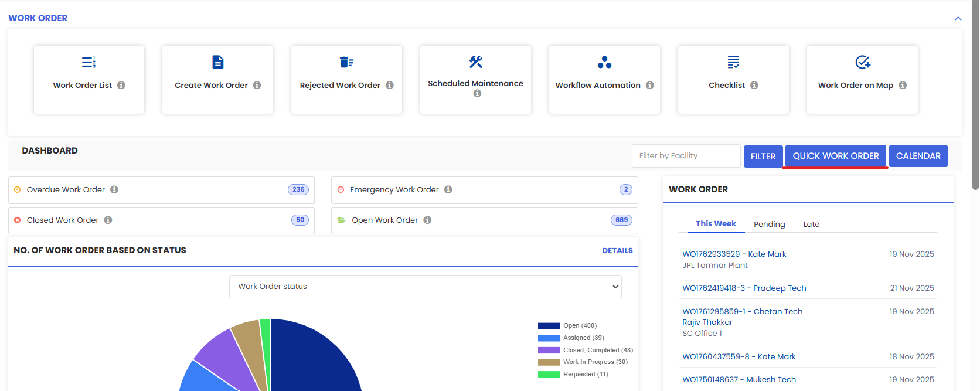980x391 pixels.
Task: Click the Scheduled Maintenance card label
Action: tap(475, 83)
